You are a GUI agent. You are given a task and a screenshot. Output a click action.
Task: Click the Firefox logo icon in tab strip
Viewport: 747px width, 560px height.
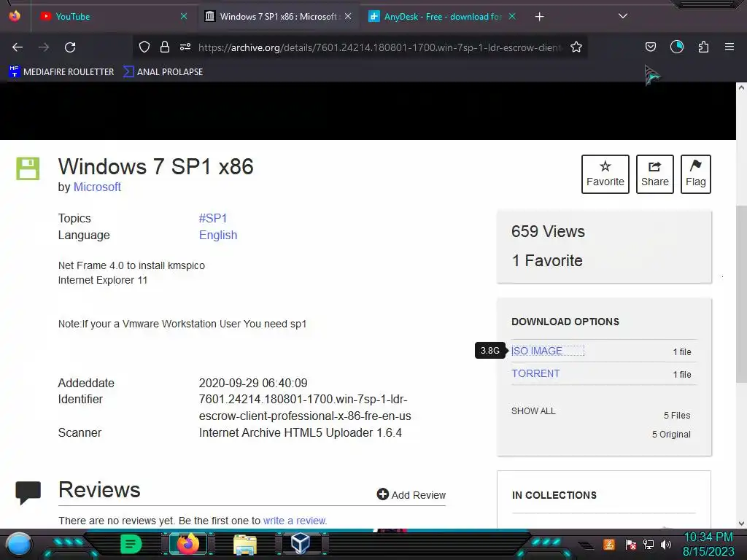tap(15, 16)
